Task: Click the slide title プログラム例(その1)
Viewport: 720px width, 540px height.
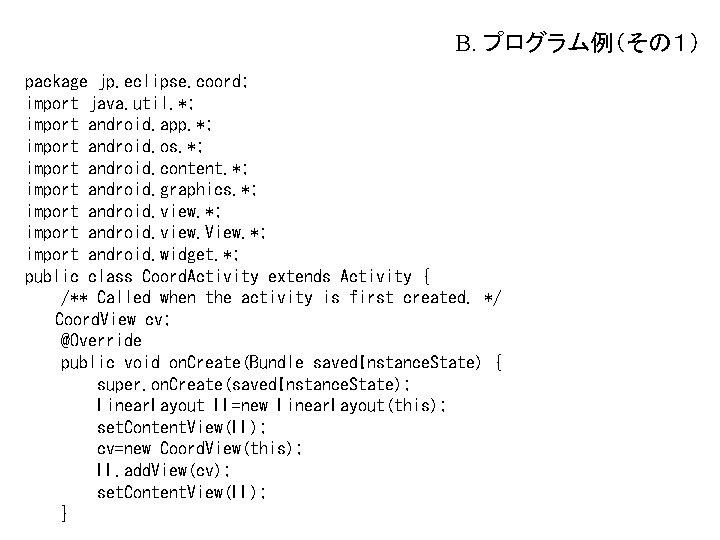Action: 578,44
